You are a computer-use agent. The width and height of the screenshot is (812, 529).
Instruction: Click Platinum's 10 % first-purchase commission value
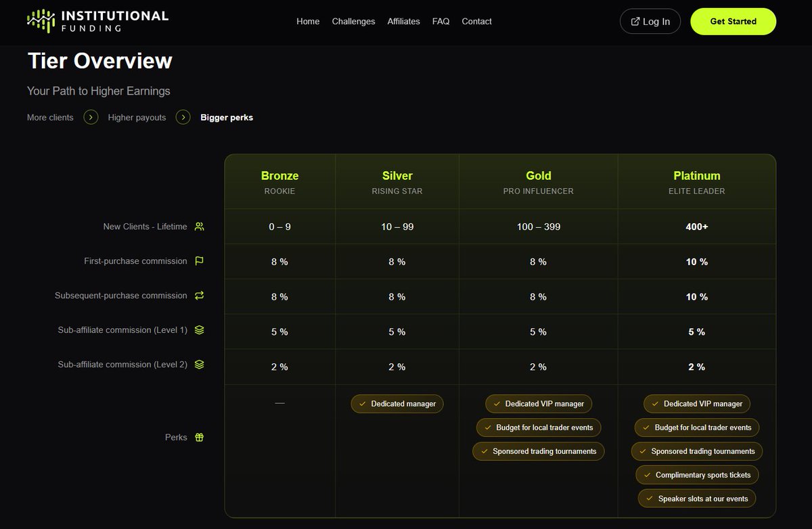[697, 262]
